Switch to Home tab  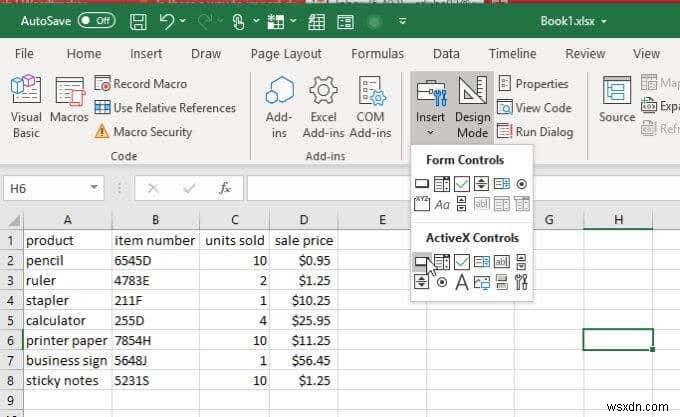coord(84,54)
